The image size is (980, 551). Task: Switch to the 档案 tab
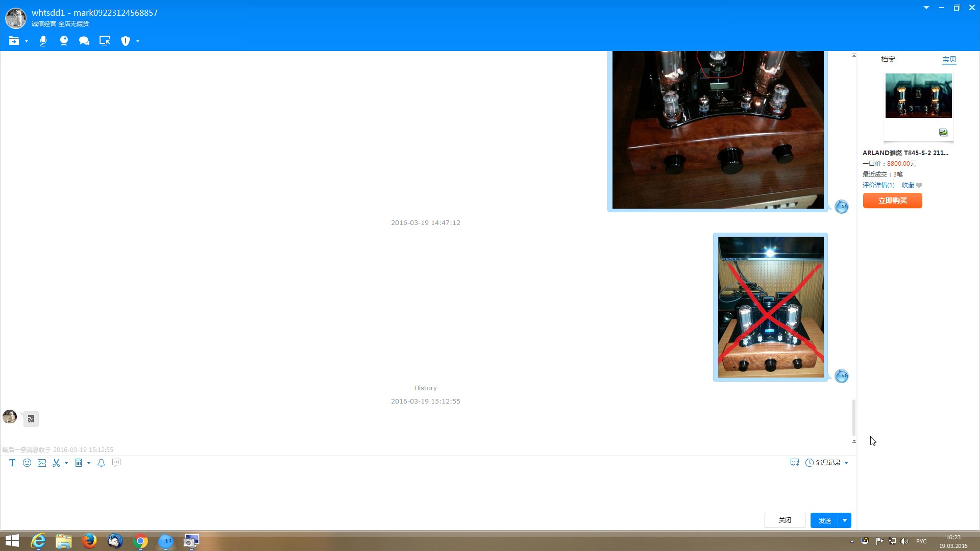click(x=888, y=59)
